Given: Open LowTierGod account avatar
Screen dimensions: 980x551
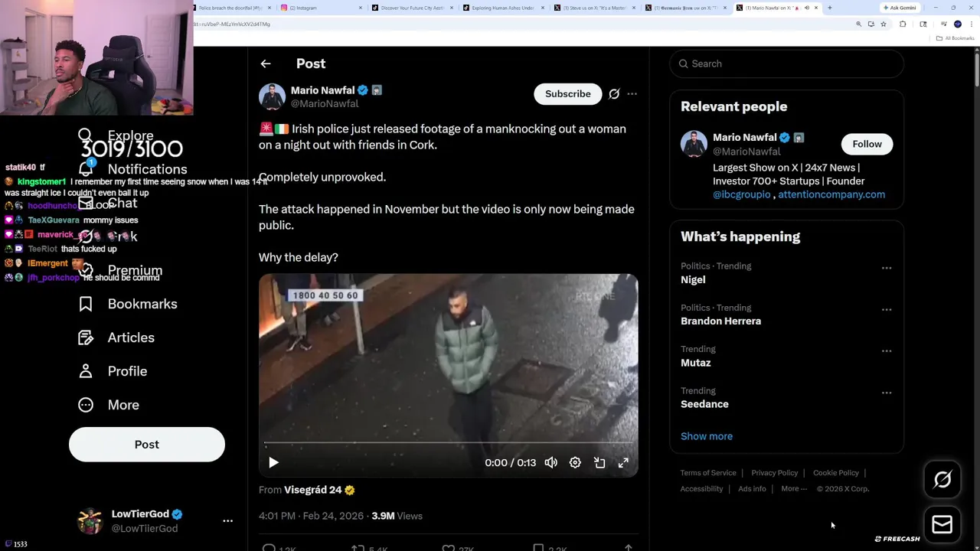Looking at the screenshot, I should [90, 520].
